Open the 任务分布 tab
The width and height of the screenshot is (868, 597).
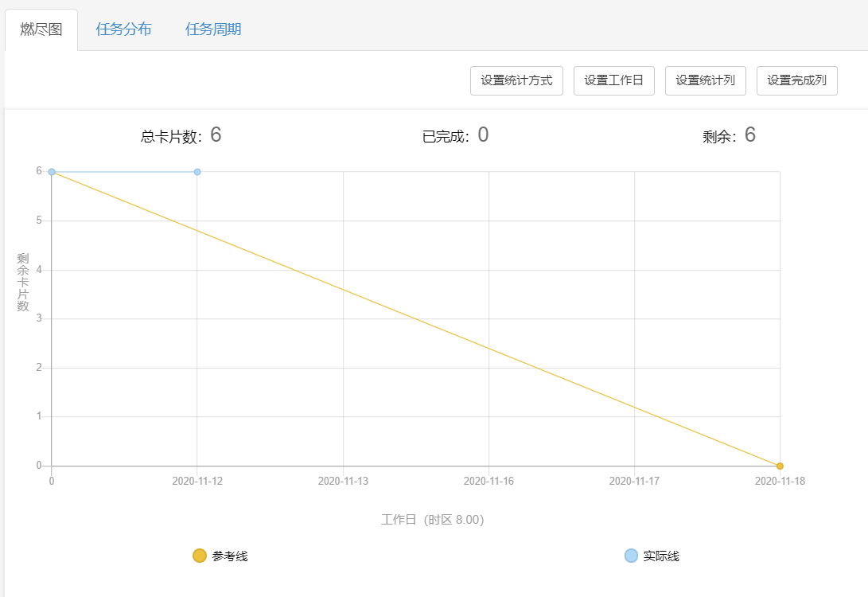[123, 29]
